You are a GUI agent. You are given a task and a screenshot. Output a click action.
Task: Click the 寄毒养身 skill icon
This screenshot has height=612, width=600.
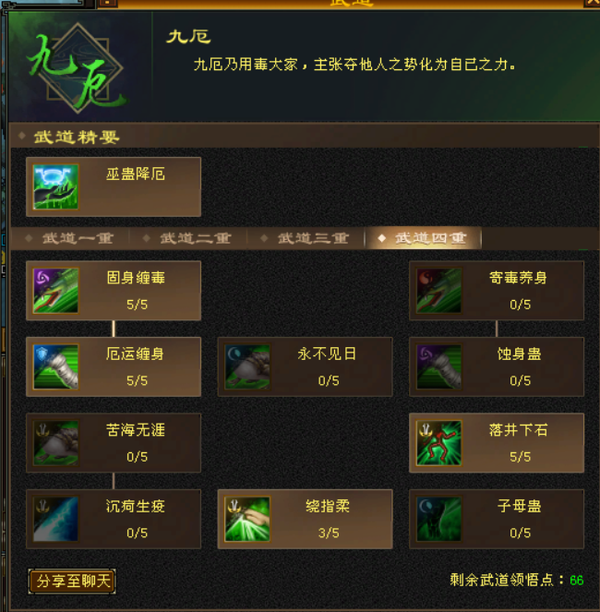[439, 290]
